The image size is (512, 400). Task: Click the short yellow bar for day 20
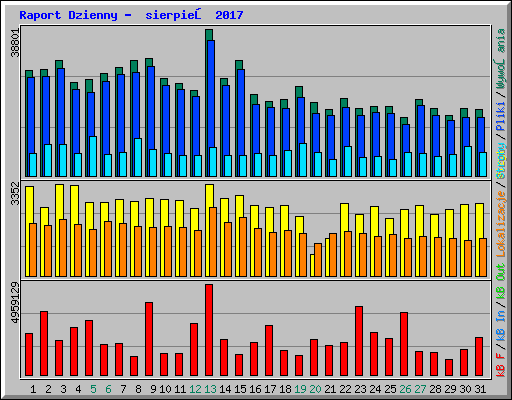pos(312,265)
